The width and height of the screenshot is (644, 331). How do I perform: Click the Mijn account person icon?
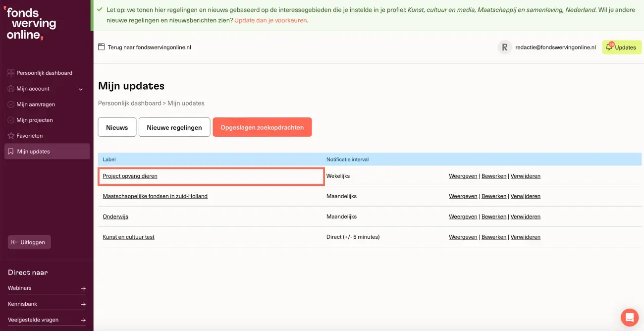10,88
